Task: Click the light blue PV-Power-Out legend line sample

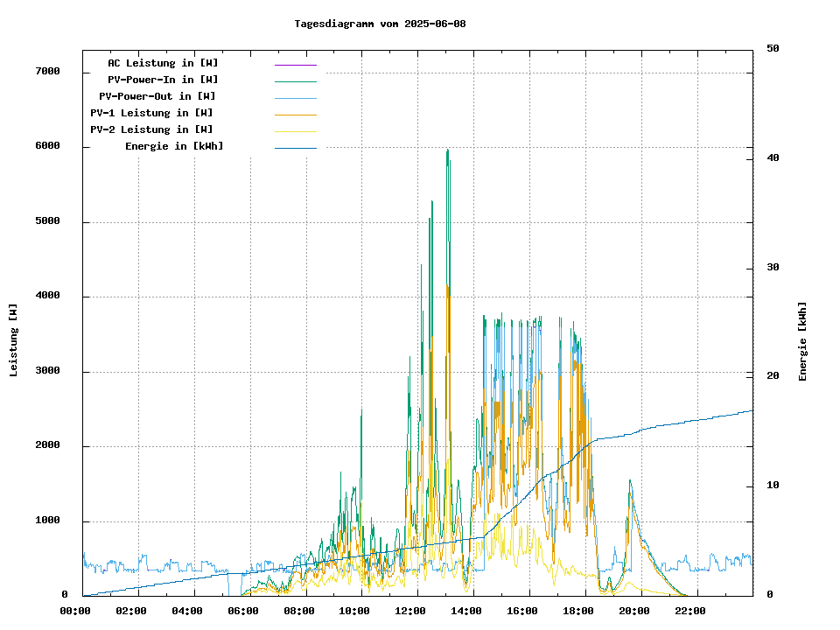Action: coord(295,98)
